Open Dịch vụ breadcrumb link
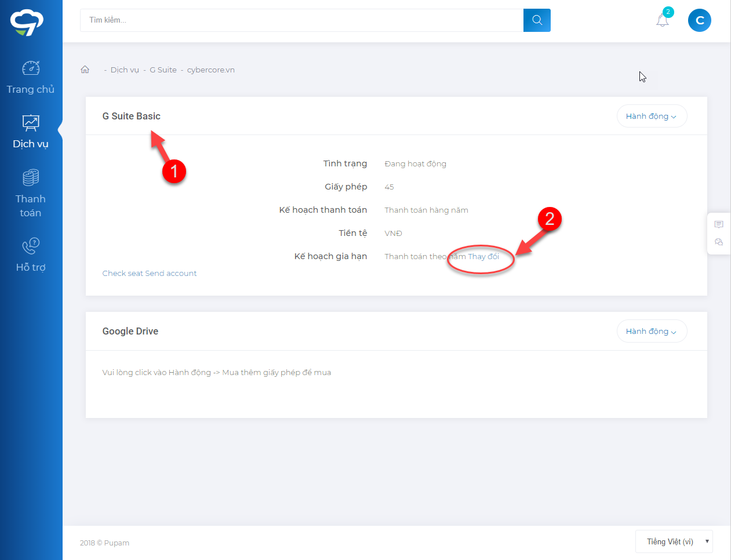Viewport: 731px width, 560px height. coord(125,70)
